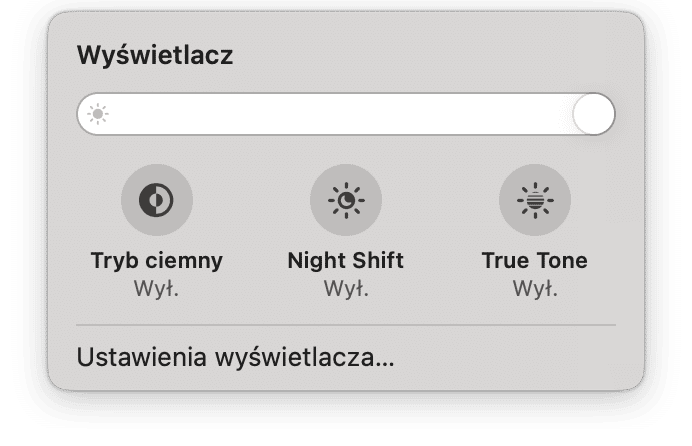Click the half-filled circle dark mode glyph
The height and width of the screenshot is (446, 692).
click(x=156, y=200)
